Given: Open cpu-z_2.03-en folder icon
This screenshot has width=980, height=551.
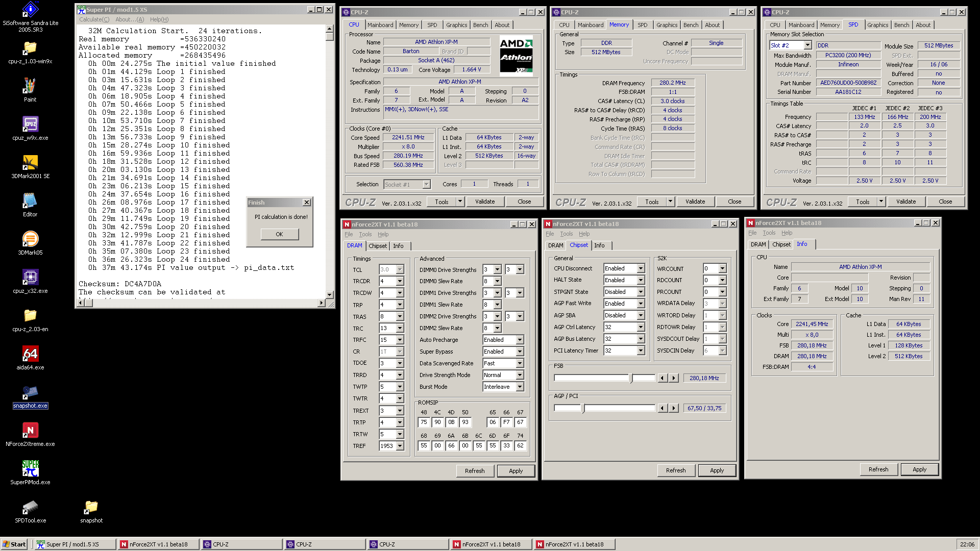Looking at the screenshot, I should tap(30, 320).
